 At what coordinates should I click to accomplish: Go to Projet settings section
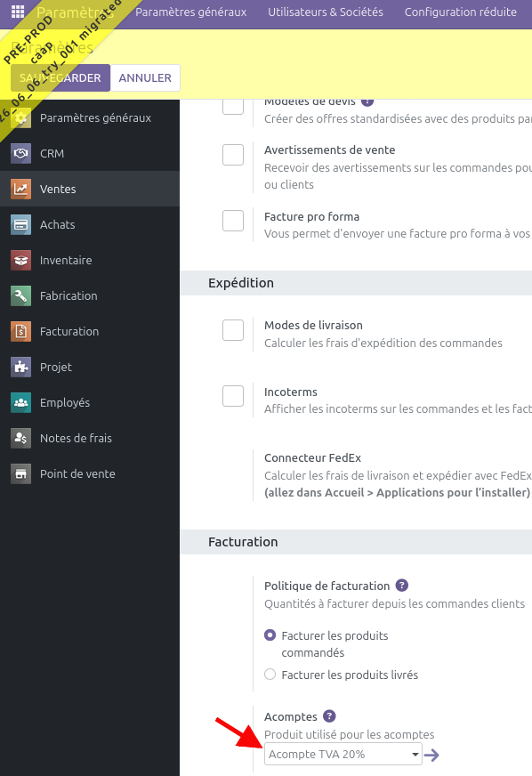(x=90, y=368)
